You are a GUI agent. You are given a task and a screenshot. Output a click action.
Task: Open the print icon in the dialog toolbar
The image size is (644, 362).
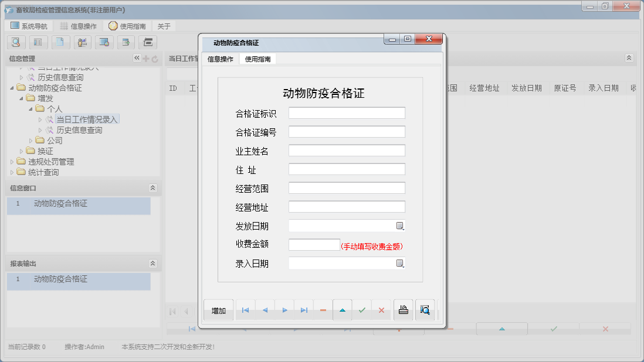404,310
